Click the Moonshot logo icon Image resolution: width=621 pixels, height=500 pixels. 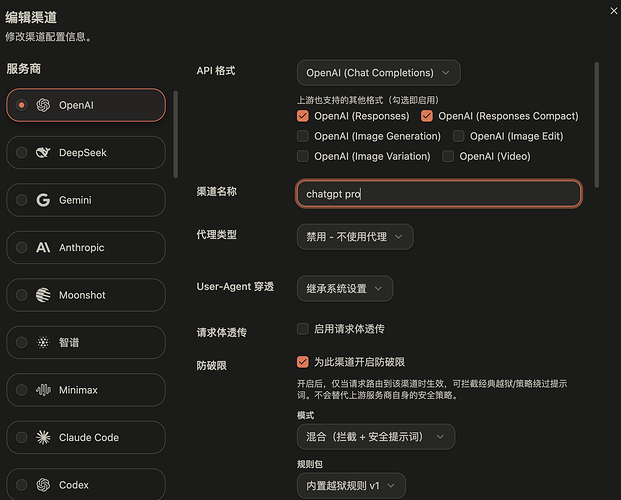tap(43, 295)
